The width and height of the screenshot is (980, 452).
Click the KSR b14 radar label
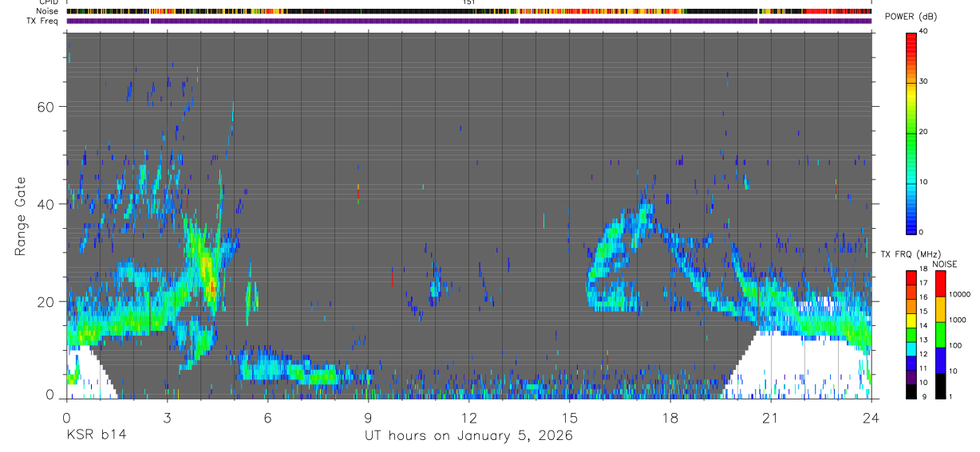click(x=96, y=435)
